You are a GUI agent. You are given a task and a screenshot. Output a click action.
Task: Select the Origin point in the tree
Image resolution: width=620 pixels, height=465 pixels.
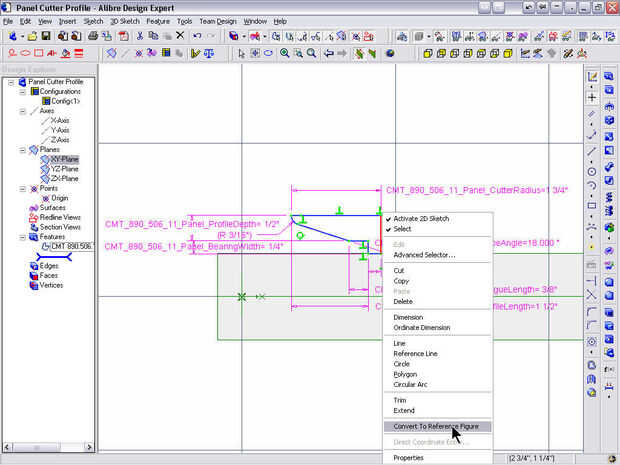(x=60, y=198)
